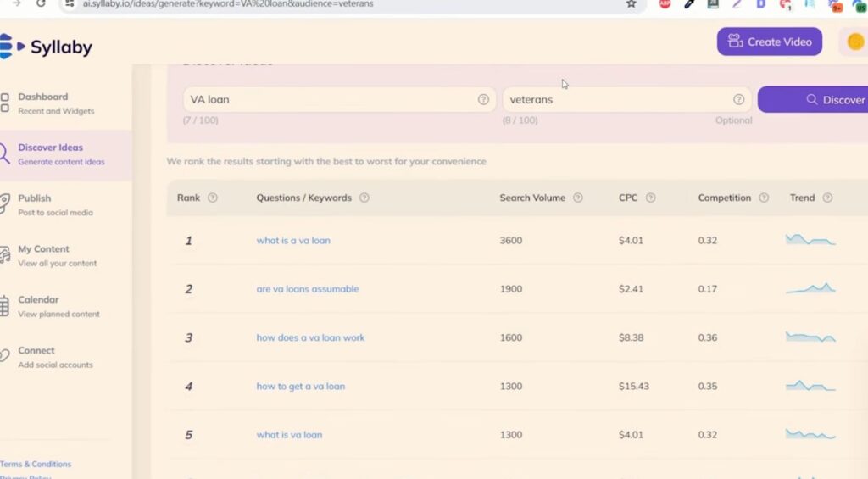Open My Content in the sidebar
Screen dimensions: 868x479
(x=57, y=255)
